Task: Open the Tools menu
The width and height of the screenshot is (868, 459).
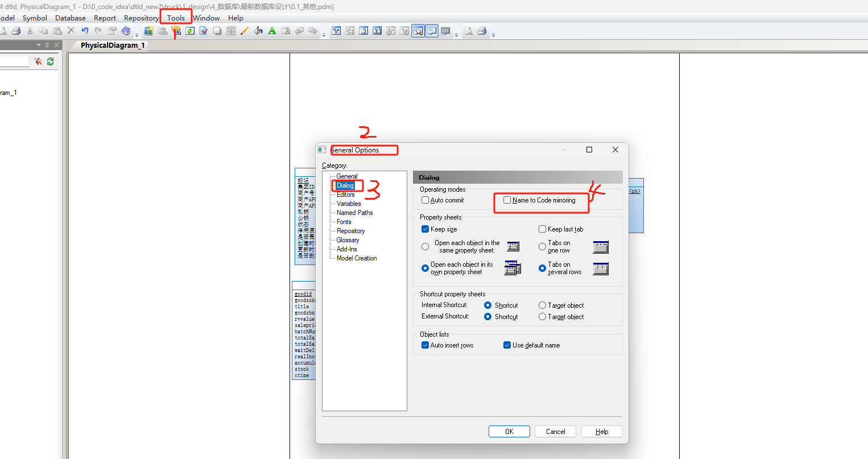Action: tap(176, 18)
